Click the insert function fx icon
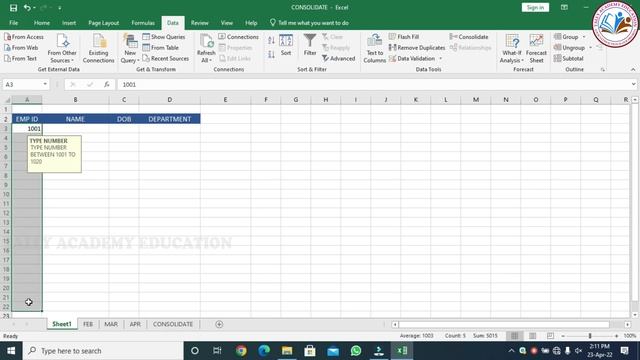Image resolution: width=640 pixels, height=360 pixels. click(x=107, y=84)
